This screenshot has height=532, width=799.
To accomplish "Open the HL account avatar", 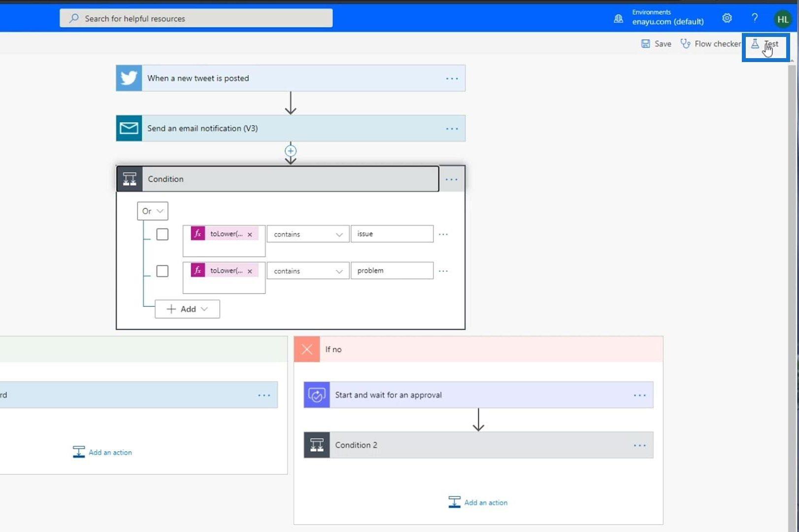I will click(783, 19).
